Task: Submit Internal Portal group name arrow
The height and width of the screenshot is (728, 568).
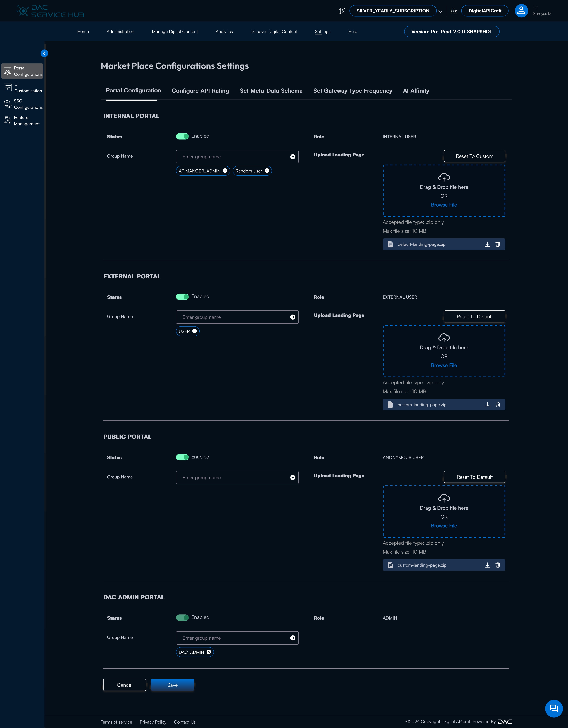Action: pyautogui.click(x=293, y=157)
